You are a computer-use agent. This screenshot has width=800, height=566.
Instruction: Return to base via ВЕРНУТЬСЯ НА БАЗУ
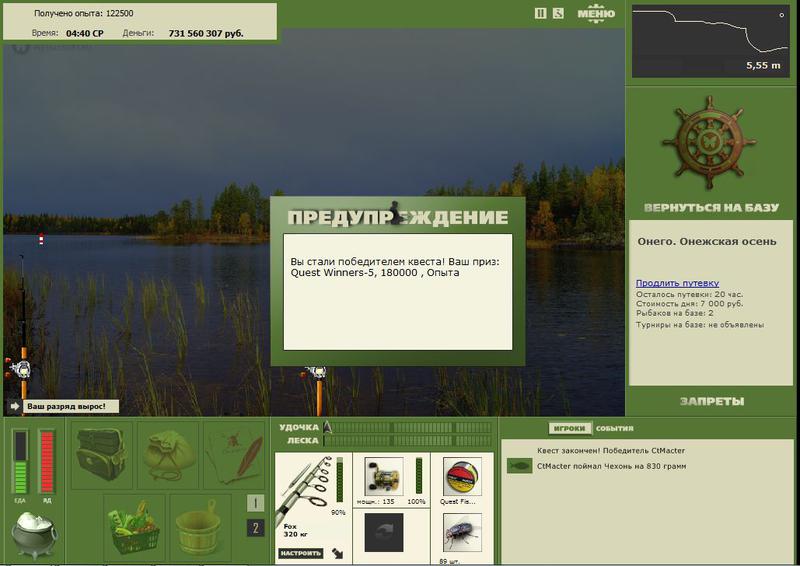click(x=711, y=208)
